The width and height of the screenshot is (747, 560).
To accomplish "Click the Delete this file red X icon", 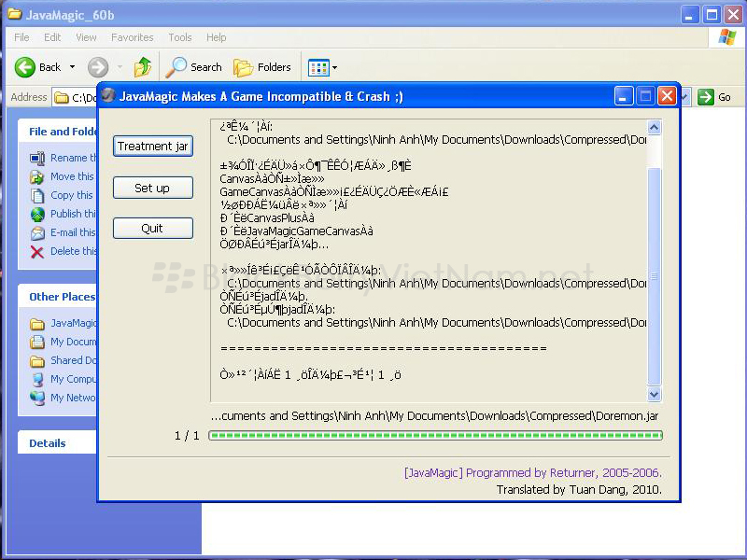I will click(x=37, y=252).
